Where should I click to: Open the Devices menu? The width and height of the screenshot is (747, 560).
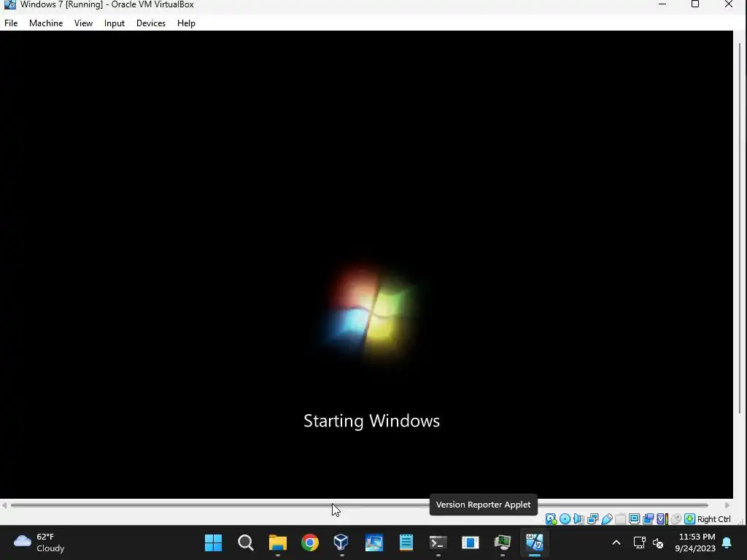151,23
